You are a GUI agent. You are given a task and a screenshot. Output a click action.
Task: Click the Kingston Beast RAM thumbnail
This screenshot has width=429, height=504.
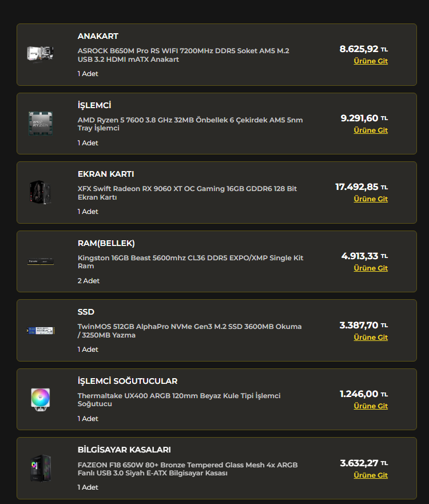click(41, 261)
